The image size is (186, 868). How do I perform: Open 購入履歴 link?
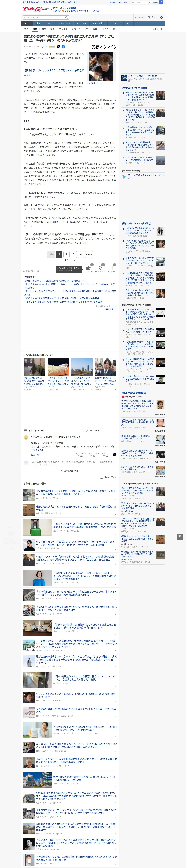coord(152,18)
